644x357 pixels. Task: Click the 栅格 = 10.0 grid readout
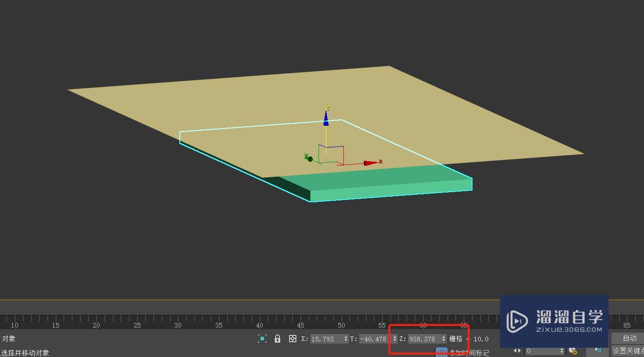[469, 339]
